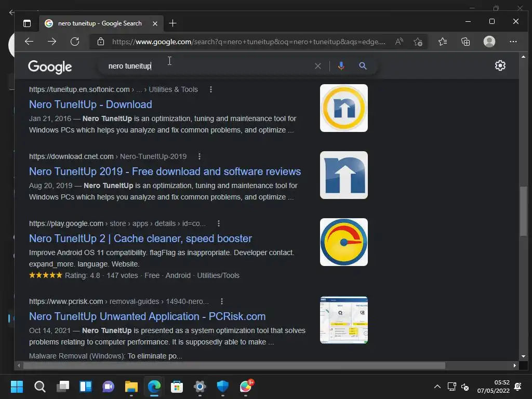Open a new tab with plus button
The width and height of the screenshot is (532, 399).
click(172, 23)
